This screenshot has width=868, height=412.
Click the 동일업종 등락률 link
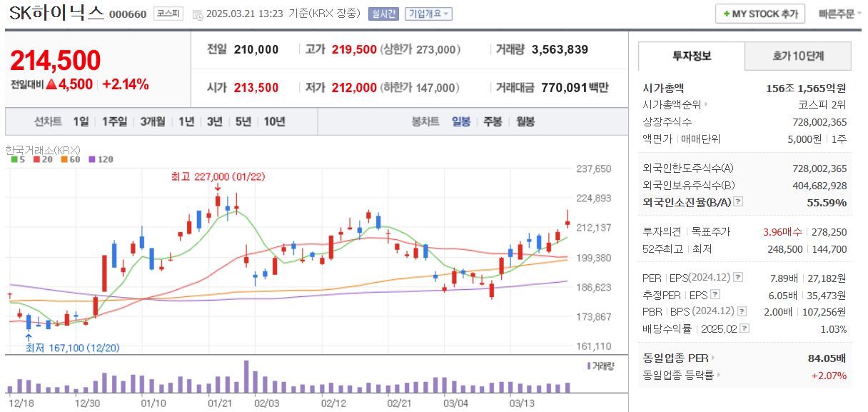point(679,375)
